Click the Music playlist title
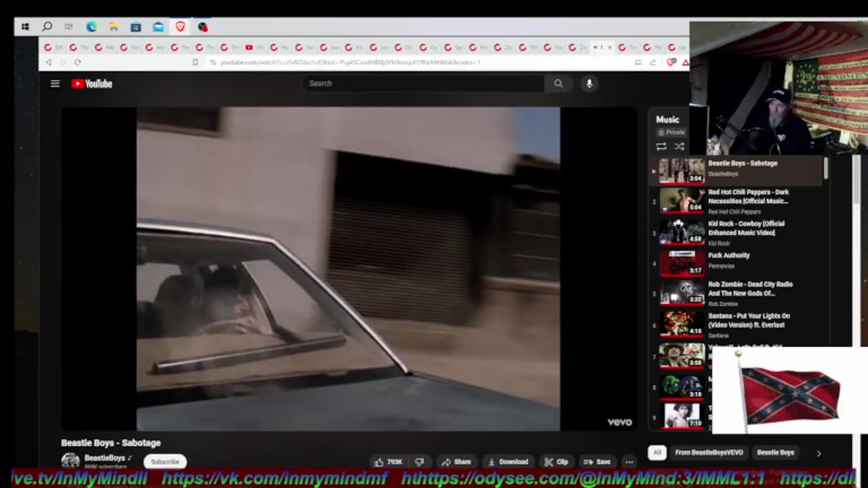This screenshot has width=868, height=488. click(x=667, y=119)
